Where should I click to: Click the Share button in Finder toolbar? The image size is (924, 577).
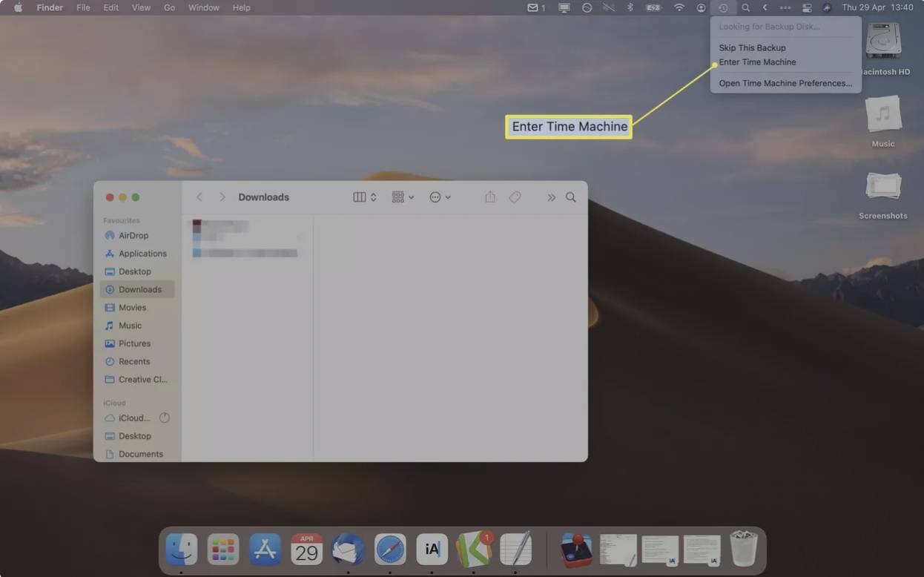pyautogui.click(x=490, y=197)
